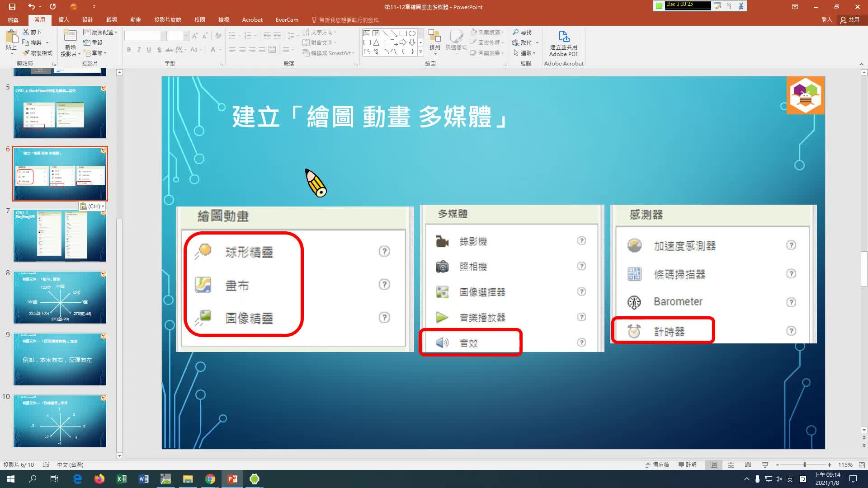Open Excel from the taskbar

point(122,479)
